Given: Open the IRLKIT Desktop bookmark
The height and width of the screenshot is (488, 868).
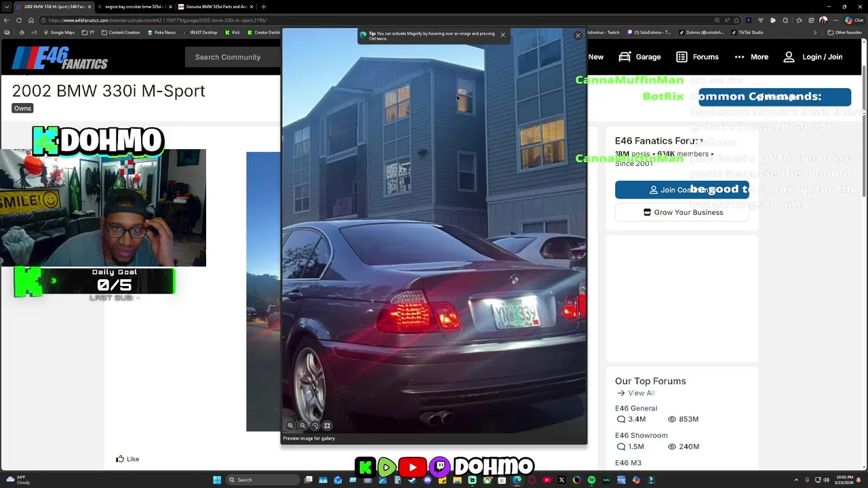Looking at the screenshot, I should 200,33.
